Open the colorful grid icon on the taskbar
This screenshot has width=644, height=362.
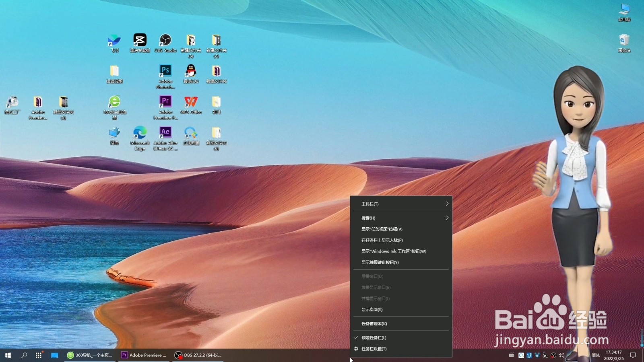[39, 355]
